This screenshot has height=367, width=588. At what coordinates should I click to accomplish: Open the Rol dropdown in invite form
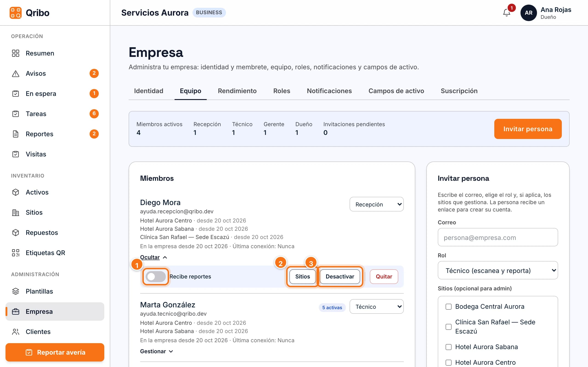coord(498,270)
